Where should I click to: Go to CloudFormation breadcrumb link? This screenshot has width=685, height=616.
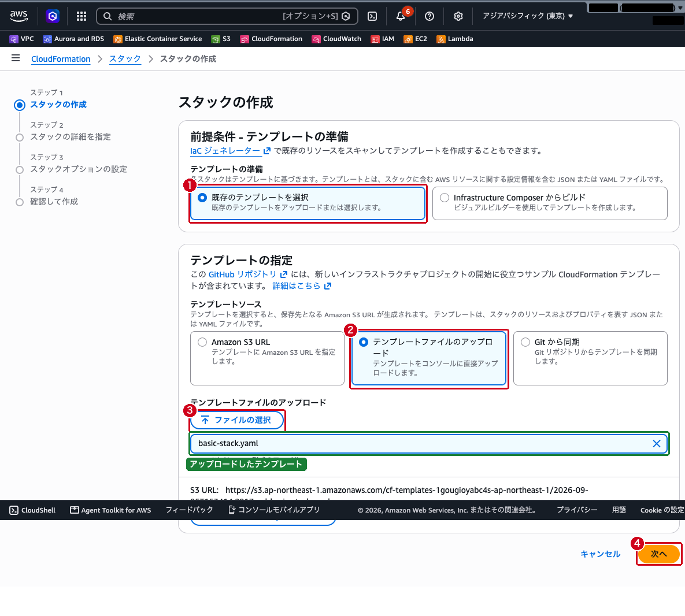tap(61, 59)
